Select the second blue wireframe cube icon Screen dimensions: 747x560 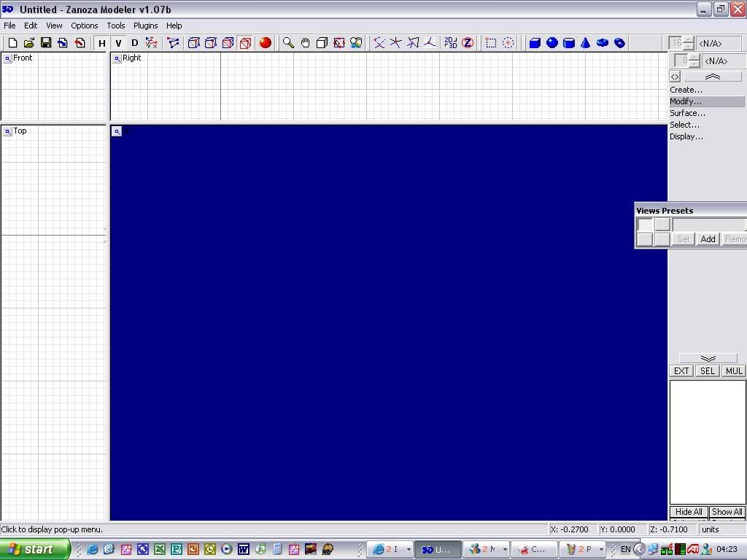point(211,43)
